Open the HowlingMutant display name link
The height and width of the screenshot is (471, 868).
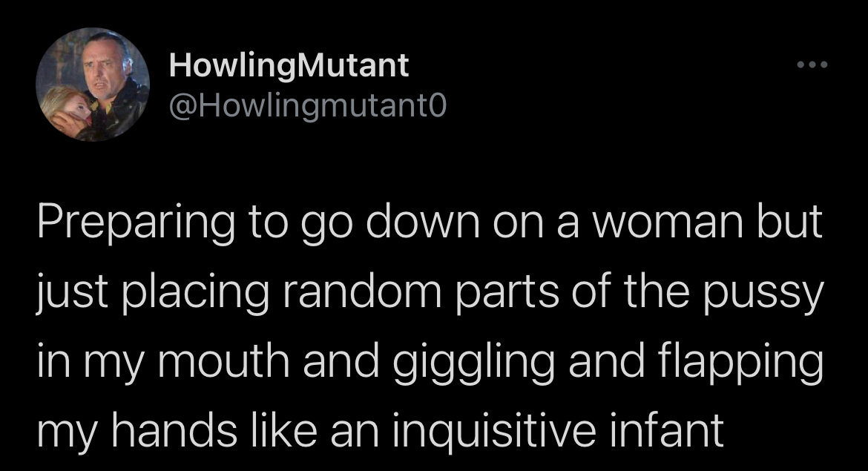point(289,66)
